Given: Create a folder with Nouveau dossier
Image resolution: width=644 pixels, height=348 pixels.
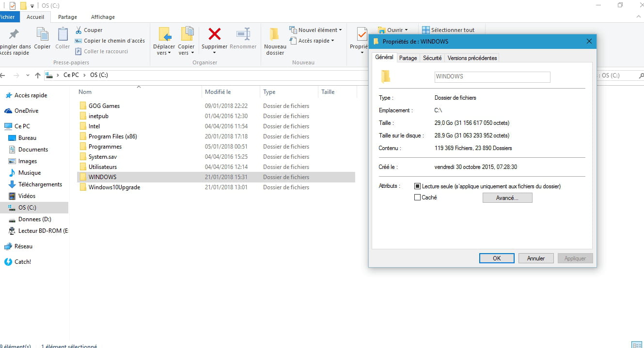Looking at the screenshot, I should pyautogui.click(x=275, y=41).
